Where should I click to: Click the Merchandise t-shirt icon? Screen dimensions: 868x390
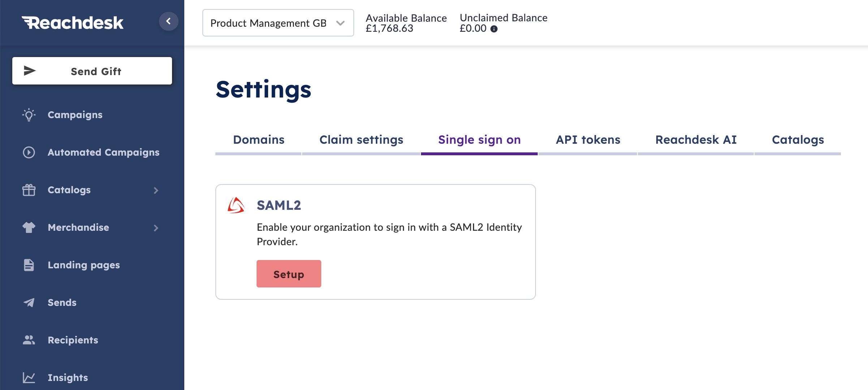pos(29,227)
